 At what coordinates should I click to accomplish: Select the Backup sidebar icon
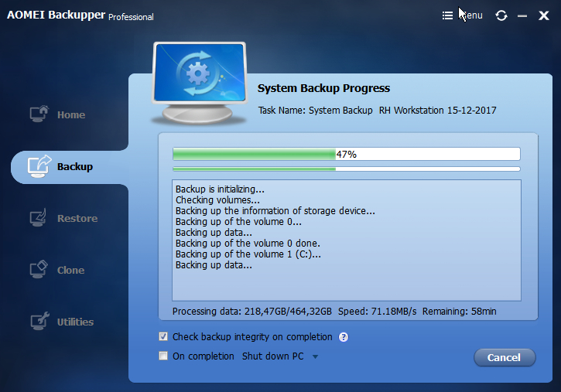tap(39, 166)
